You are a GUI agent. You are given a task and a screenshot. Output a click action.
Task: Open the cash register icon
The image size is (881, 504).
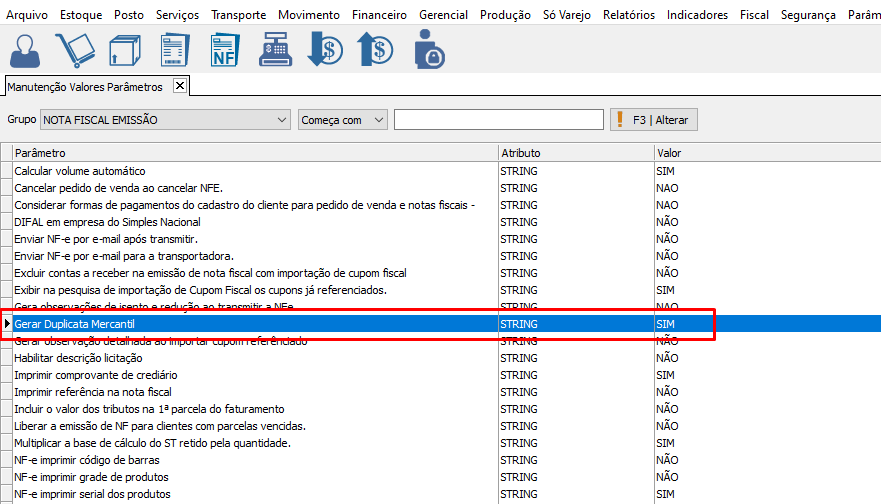tap(275, 49)
